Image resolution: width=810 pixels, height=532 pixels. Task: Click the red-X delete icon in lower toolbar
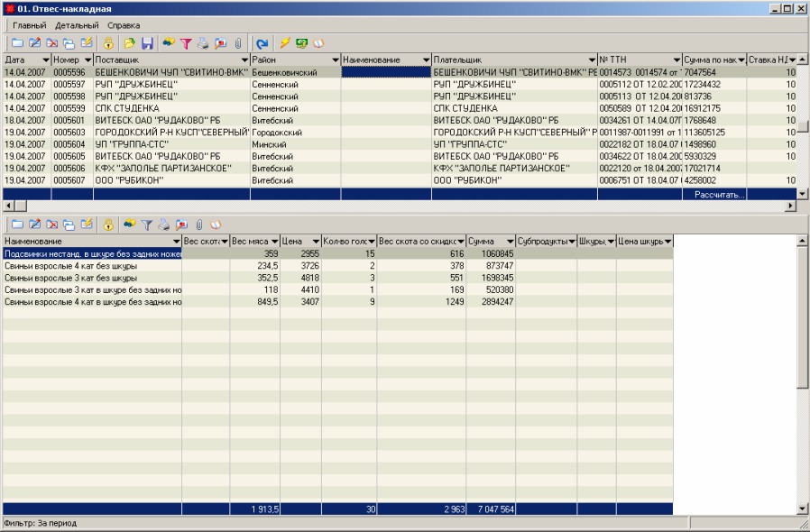(x=51, y=224)
